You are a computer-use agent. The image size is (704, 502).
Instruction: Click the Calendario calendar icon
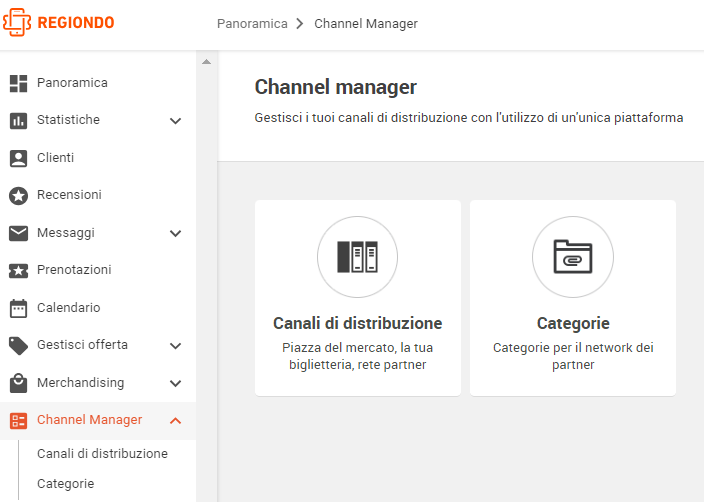tap(18, 308)
